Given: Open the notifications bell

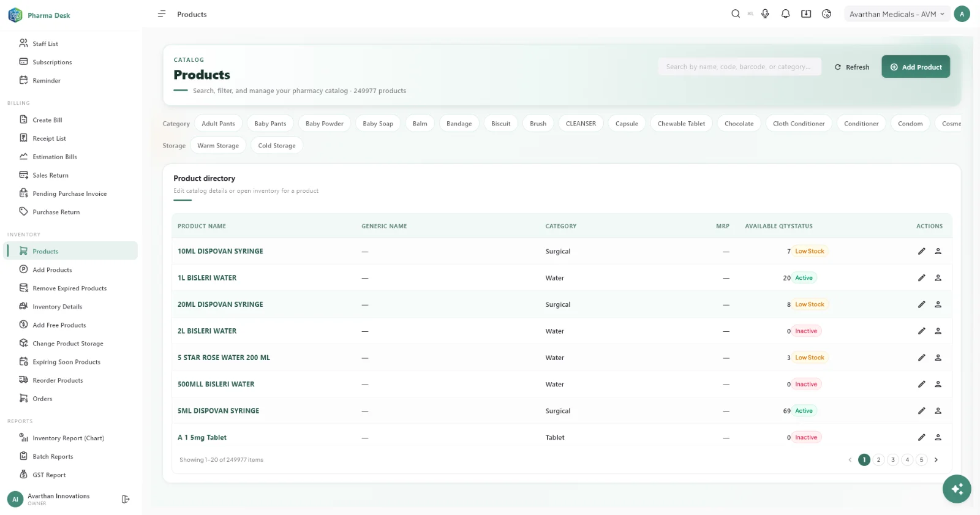Looking at the screenshot, I should (x=786, y=13).
